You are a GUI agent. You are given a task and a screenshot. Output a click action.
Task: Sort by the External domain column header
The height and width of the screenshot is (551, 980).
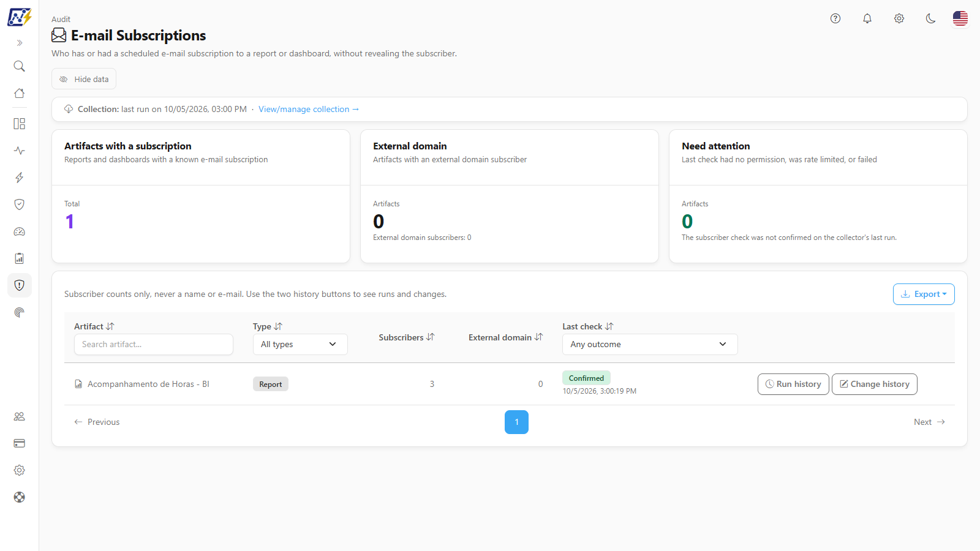tap(506, 337)
